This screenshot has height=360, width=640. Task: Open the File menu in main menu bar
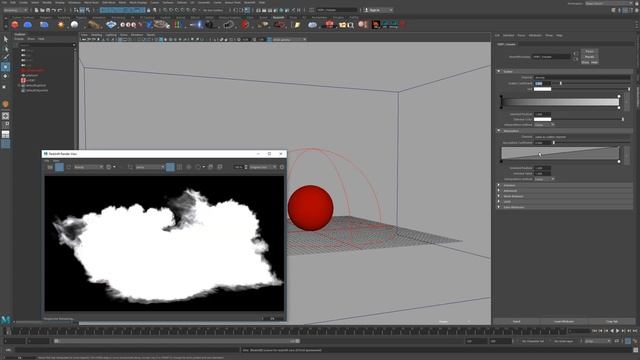(4, 2)
